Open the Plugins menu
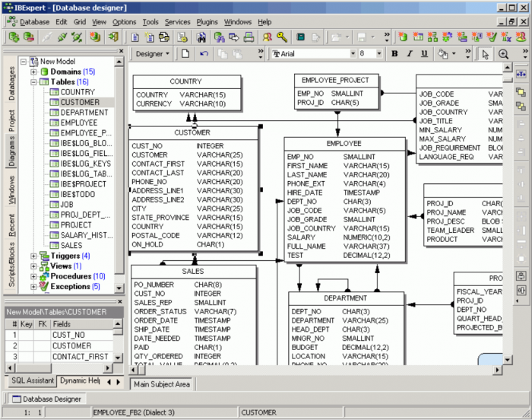Image resolution: width=532 pixels, height=420 pixels. coord(207,22)
